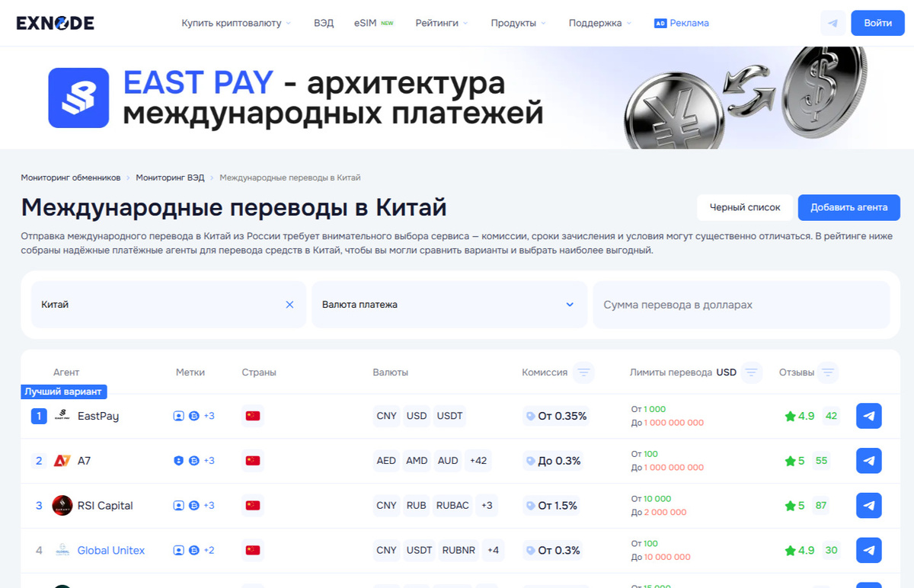914x588 pixels.
Task: Expand +42 currencies in A7 row
Action: [x=478, y=461]
